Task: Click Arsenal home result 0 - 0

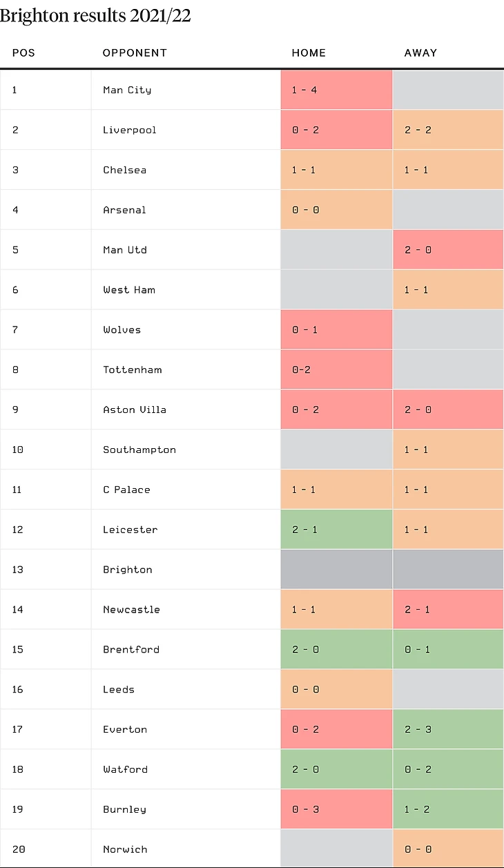Action: pos(305,210)
